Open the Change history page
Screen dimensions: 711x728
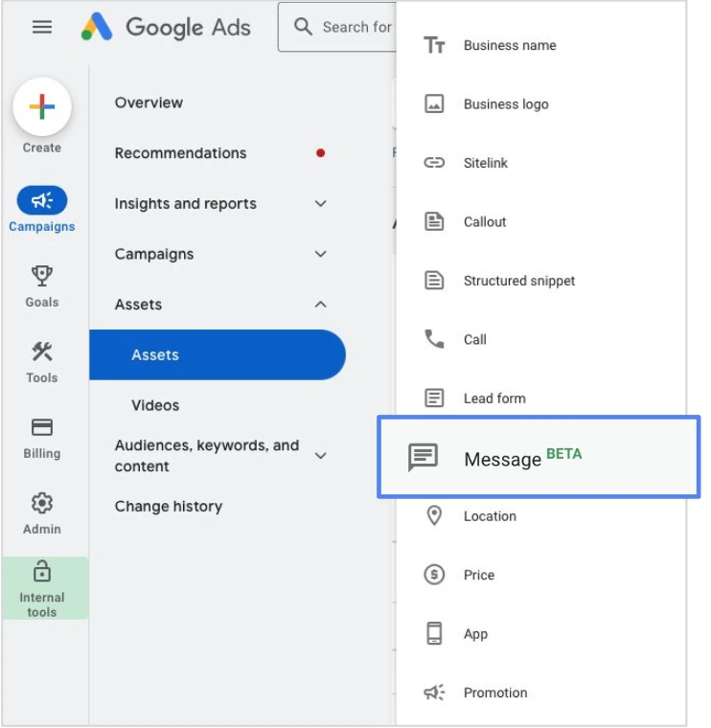[169, 506]
